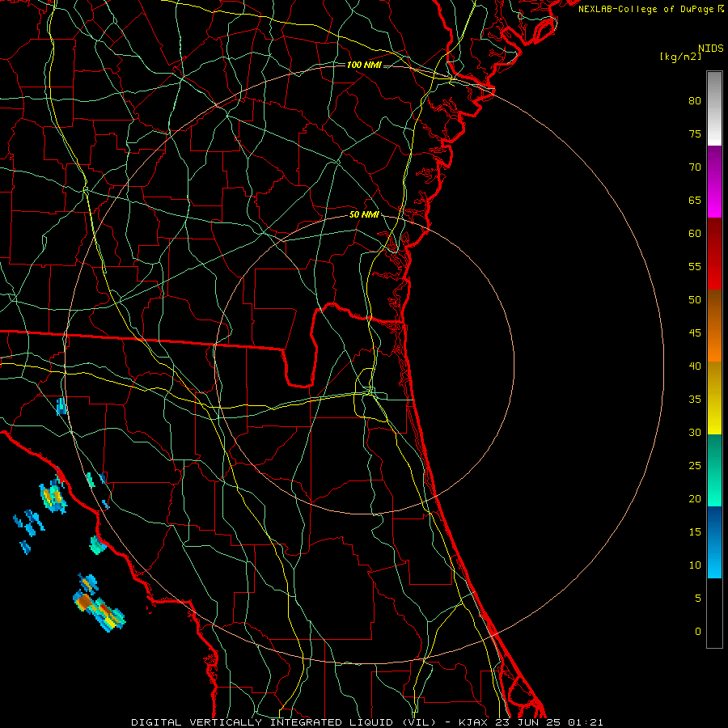Click the scale value 65
This screenshot has height=728, width=728.
pos(695,201)
